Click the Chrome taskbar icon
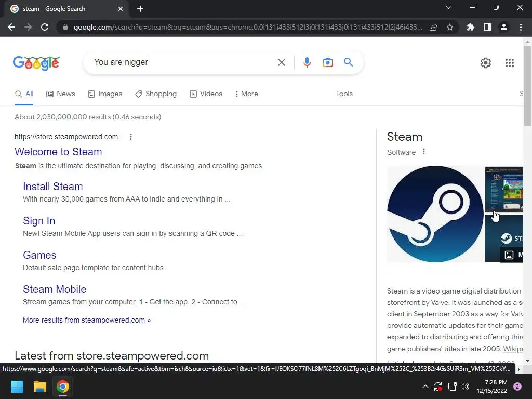This screenshot has height=399, width=532. (63, 387)
